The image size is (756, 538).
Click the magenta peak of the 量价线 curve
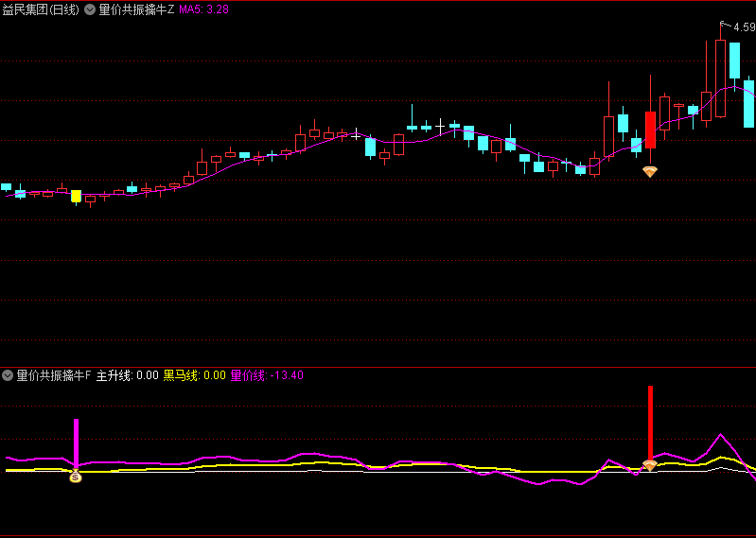click(721, 435)
